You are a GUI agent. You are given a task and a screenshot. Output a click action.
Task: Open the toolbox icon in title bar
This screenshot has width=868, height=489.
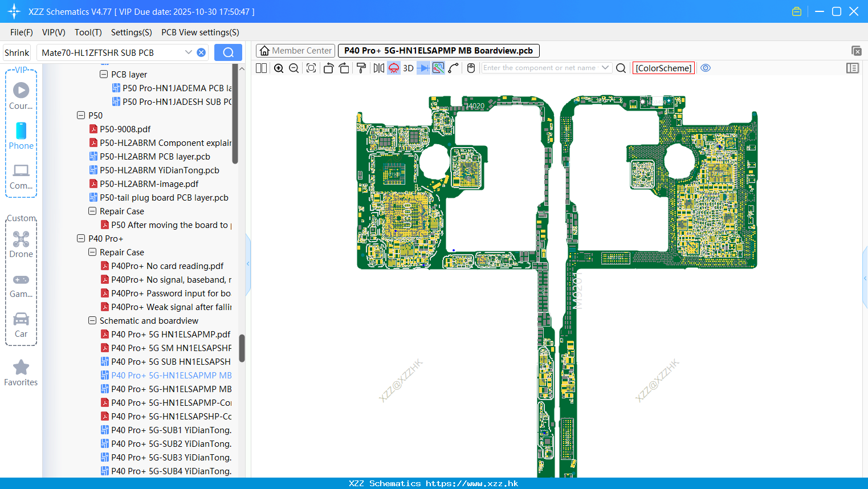point(797,11)
